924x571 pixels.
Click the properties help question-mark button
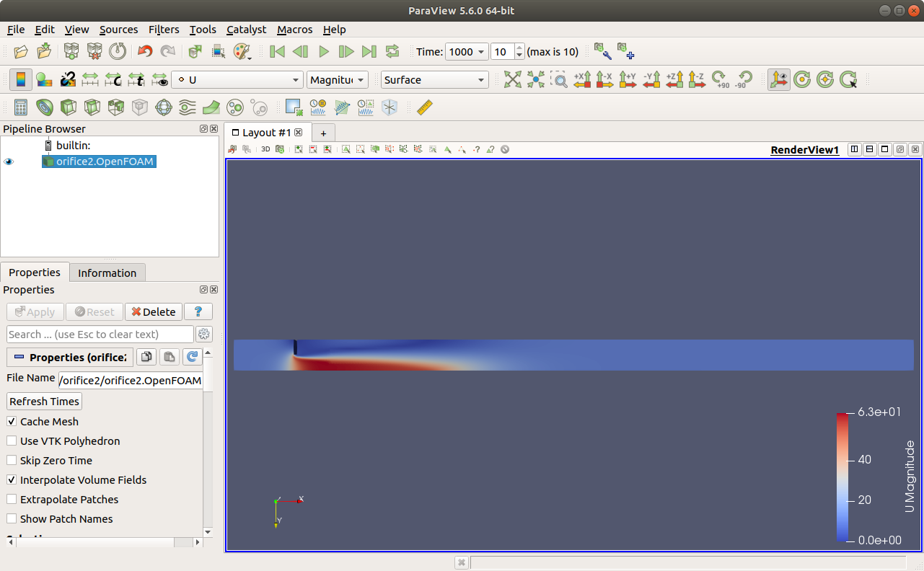[198, 312]
